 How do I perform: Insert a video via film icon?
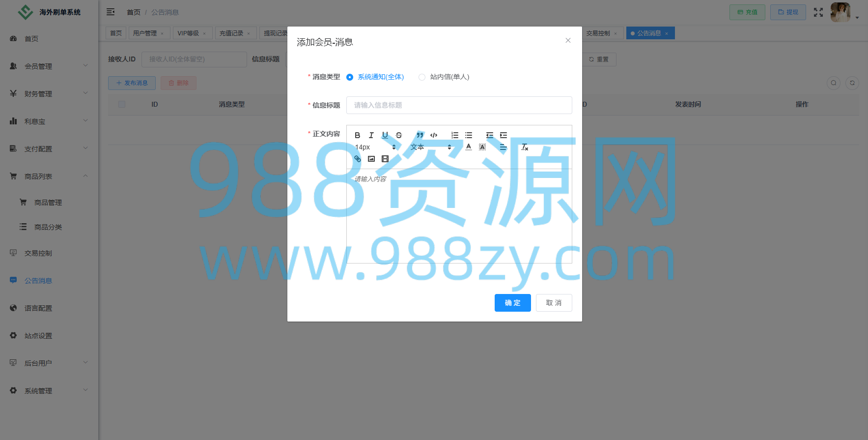pos(385,159)
